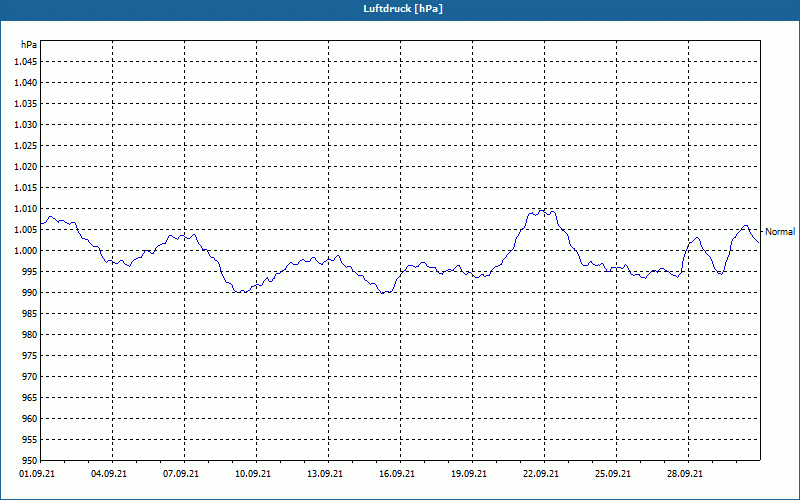Screen dimensions: 800x500
Task: Click the 1.030 axis value
Action: point(26,124)
